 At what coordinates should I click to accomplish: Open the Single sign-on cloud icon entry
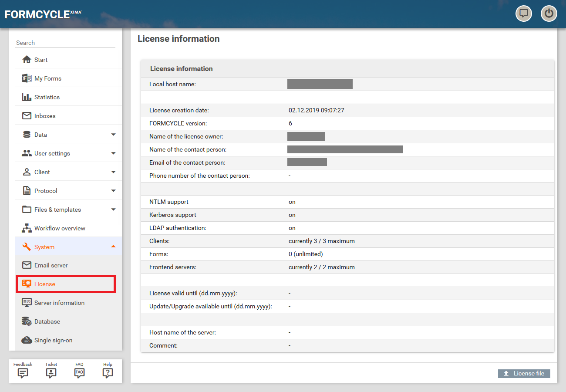(x=53, y=340)
